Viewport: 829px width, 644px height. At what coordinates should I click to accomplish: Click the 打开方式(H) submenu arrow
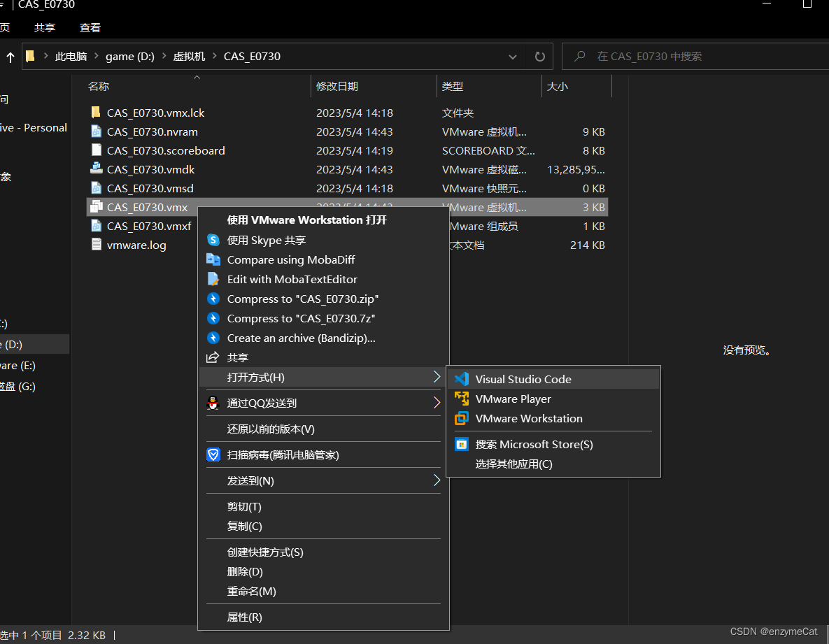coord(436,377)
